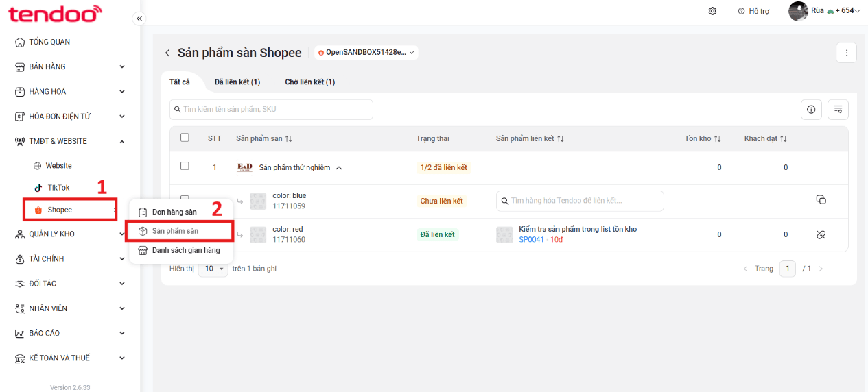Open the settings gear icon
This screenshot has width=868, height=392.
712,11
